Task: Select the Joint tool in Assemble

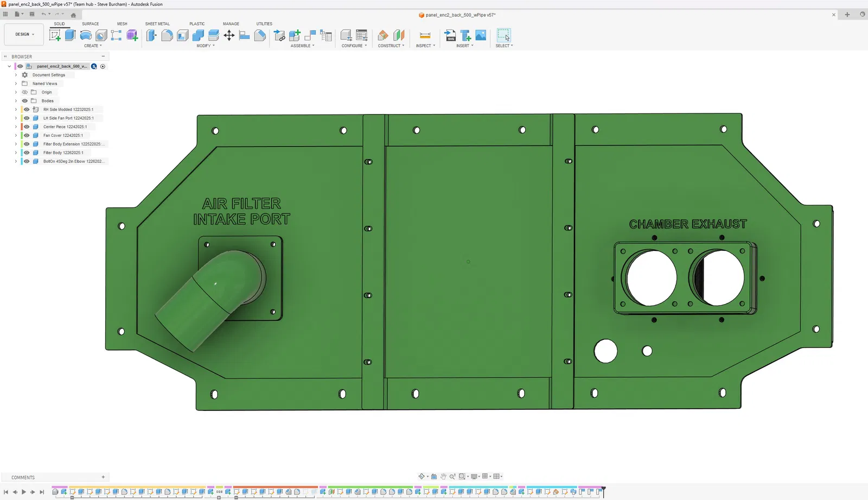Action: click(310, 35)
